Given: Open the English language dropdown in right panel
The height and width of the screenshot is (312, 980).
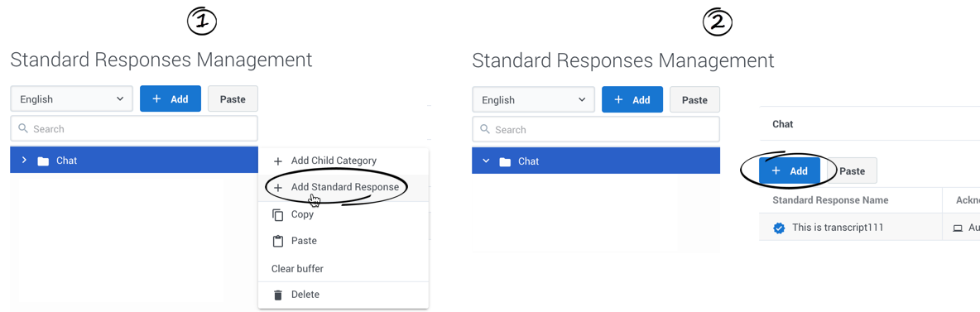Looking at the screenshot, I should (x=533, y=100).
